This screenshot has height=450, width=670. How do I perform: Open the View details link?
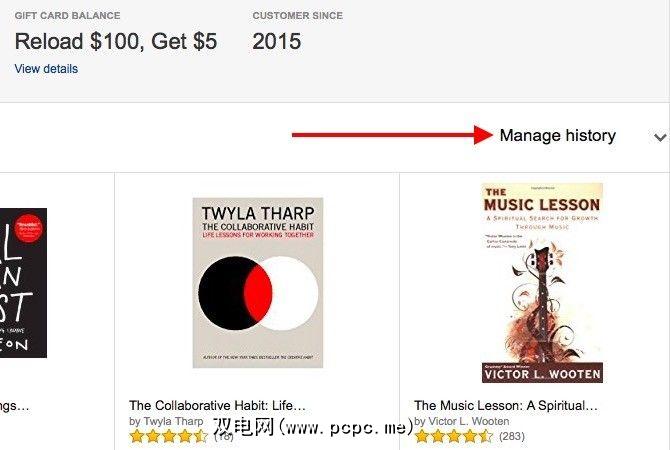[46, 69]
